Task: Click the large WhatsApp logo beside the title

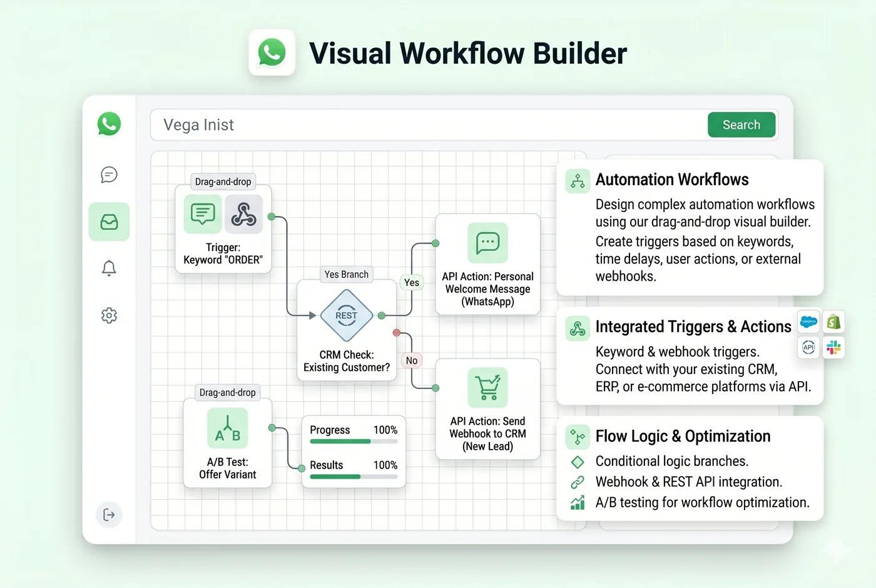Action: (x=272, y=53)
